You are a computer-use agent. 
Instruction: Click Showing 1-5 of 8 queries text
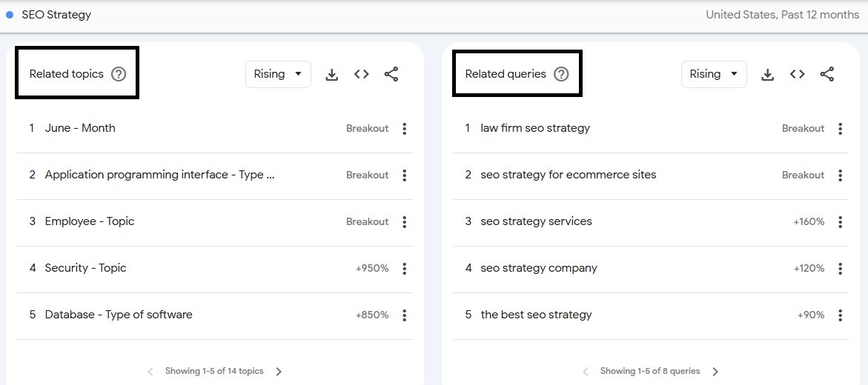[x=650, y=371]
